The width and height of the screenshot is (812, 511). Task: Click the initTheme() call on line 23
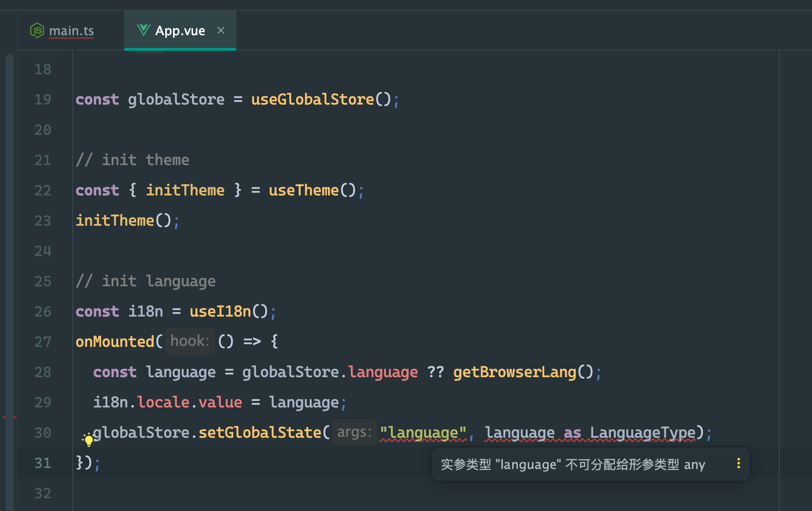click(x=116, y=220)
